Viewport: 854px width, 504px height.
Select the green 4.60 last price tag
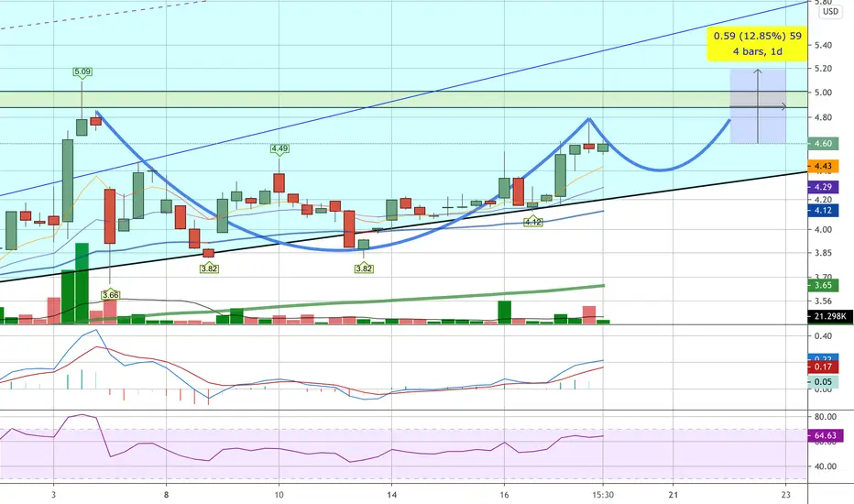point(823,144)
